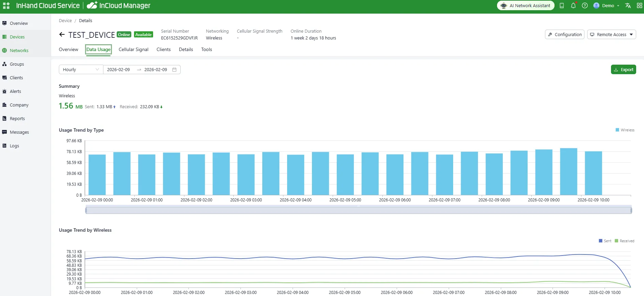The height and width of the screenshot is (296, 644).
Task: Open the language translation icon
Action: point(628,5)
